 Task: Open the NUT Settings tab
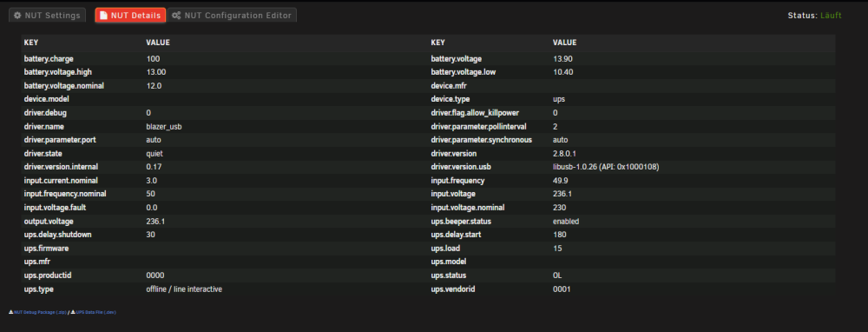(x=47, y=16)
